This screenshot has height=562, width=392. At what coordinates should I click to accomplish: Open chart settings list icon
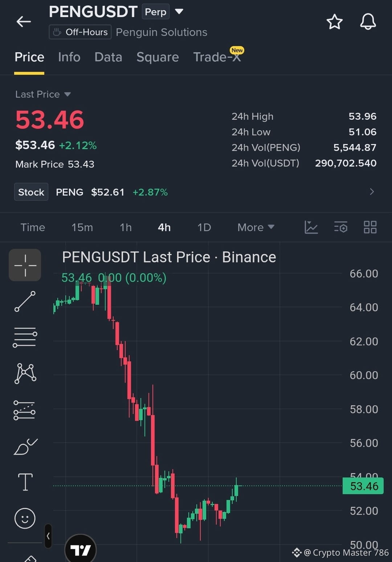pyautogui.click(x=341, y=227)
